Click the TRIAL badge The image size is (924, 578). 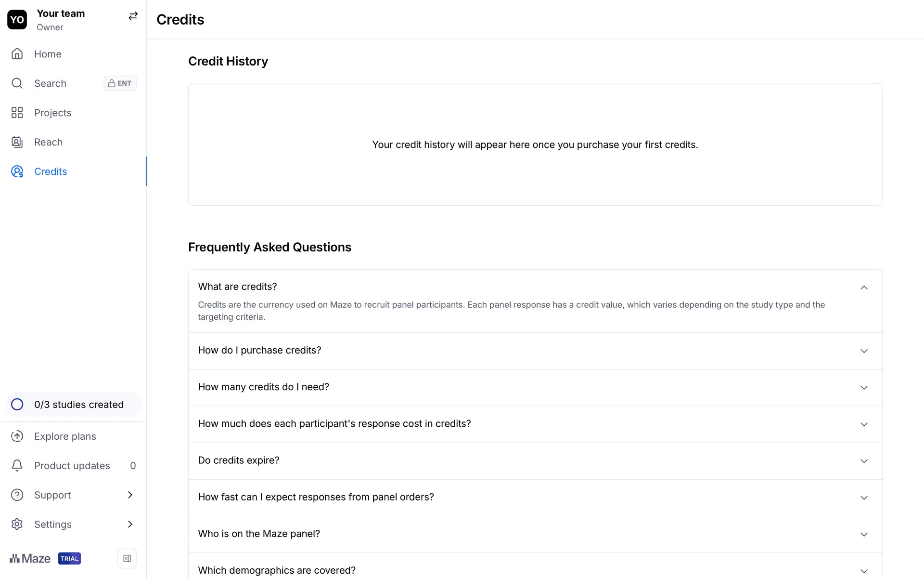[69, 559]
